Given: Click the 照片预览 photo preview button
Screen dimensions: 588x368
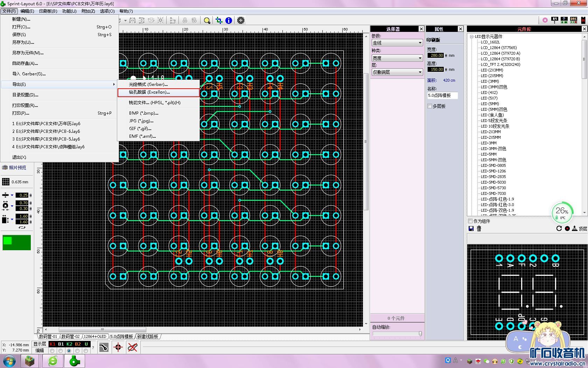Looking at the screenshot, I should [14, 168].
